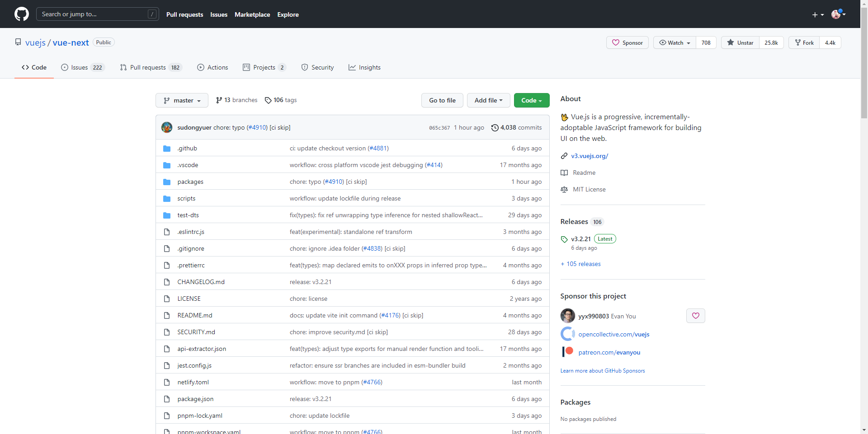The image size is (868, 434).
Task: Open the Pull requests repository tab
Action: tap(151, 67)
